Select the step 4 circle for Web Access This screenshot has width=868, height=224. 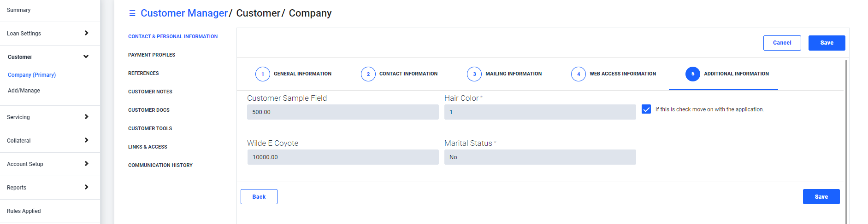coord(579,74)
